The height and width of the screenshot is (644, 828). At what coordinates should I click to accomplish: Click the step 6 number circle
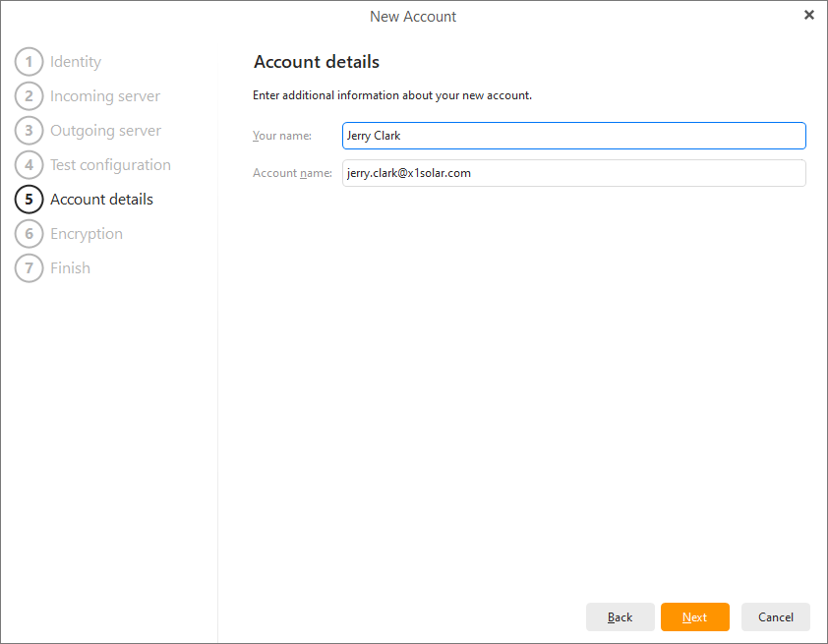click(x=30, y=234)
